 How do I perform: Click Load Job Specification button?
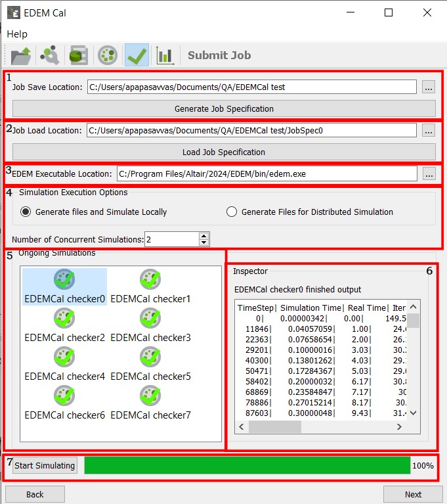click(224, 152)
